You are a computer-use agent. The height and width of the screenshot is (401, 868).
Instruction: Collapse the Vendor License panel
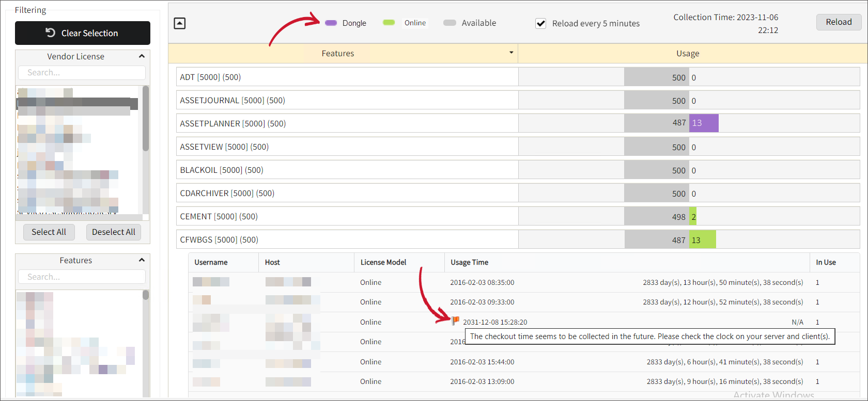pos(142,56)
